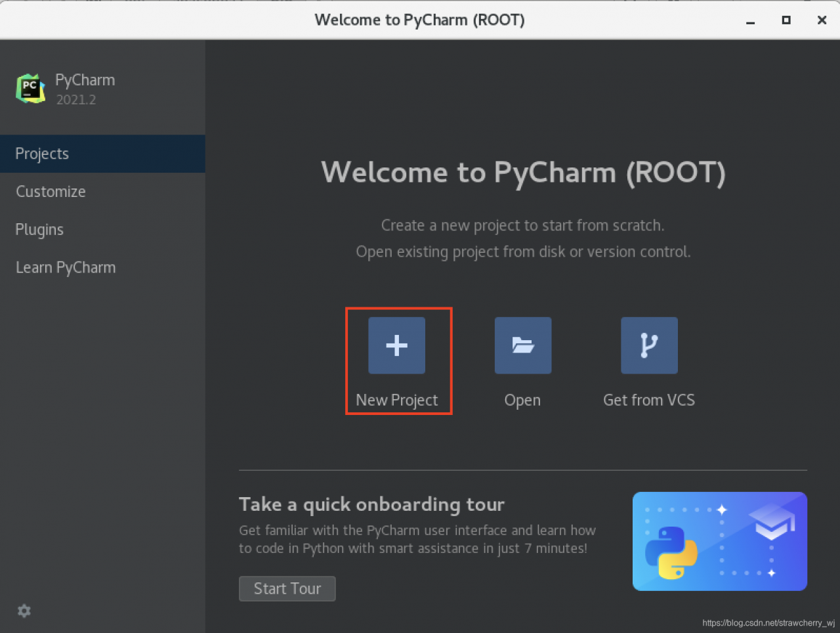Maximize the PyCharm welcome window

pos(786,20)
